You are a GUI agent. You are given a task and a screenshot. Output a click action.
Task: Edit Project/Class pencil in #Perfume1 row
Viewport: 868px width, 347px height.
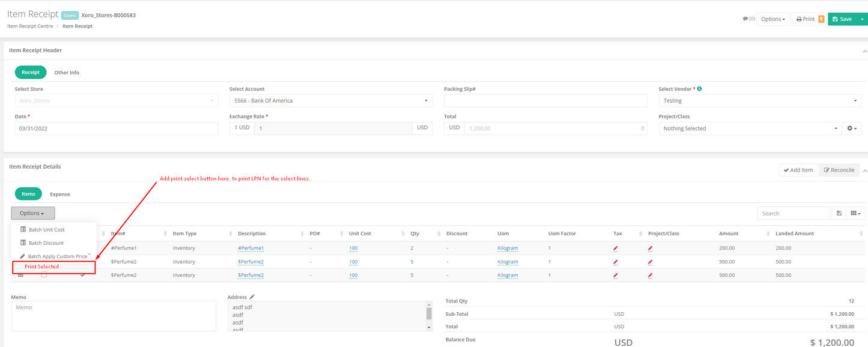(651, 248)
